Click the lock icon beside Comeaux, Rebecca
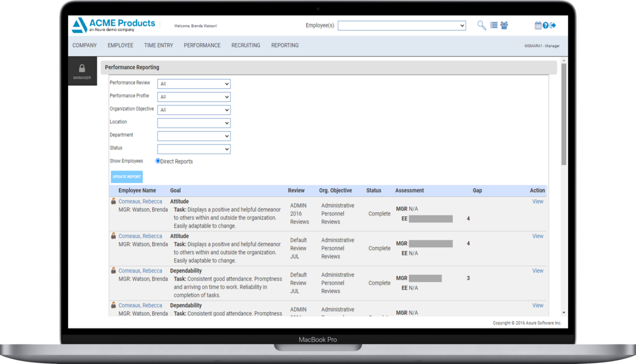 tap(113, 201)
